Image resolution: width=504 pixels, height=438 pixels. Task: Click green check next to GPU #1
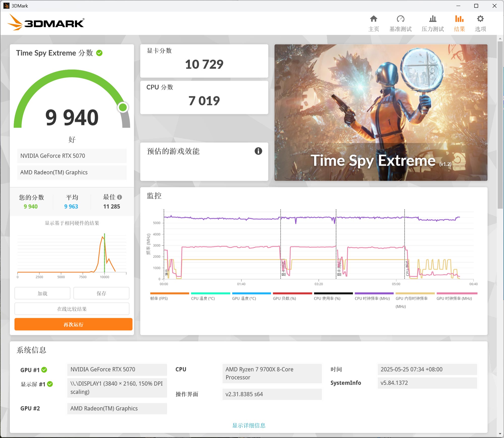coord(44,370)
